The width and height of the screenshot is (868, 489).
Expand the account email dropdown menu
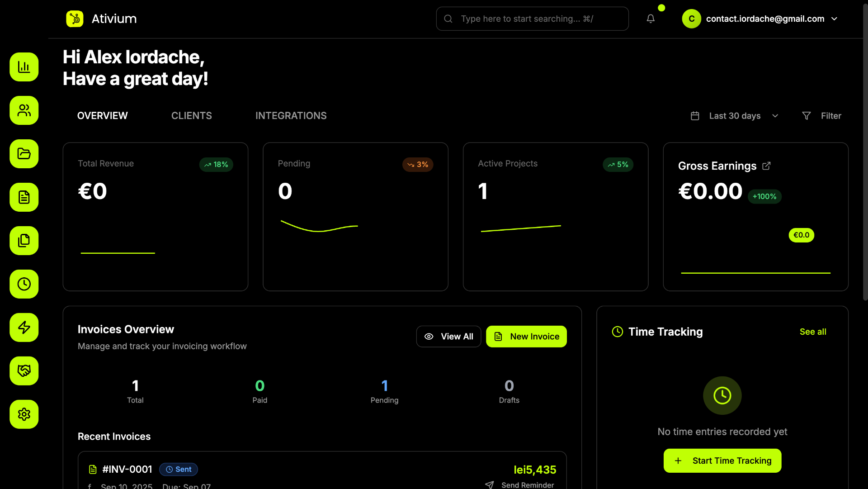[x=834, y=19]
